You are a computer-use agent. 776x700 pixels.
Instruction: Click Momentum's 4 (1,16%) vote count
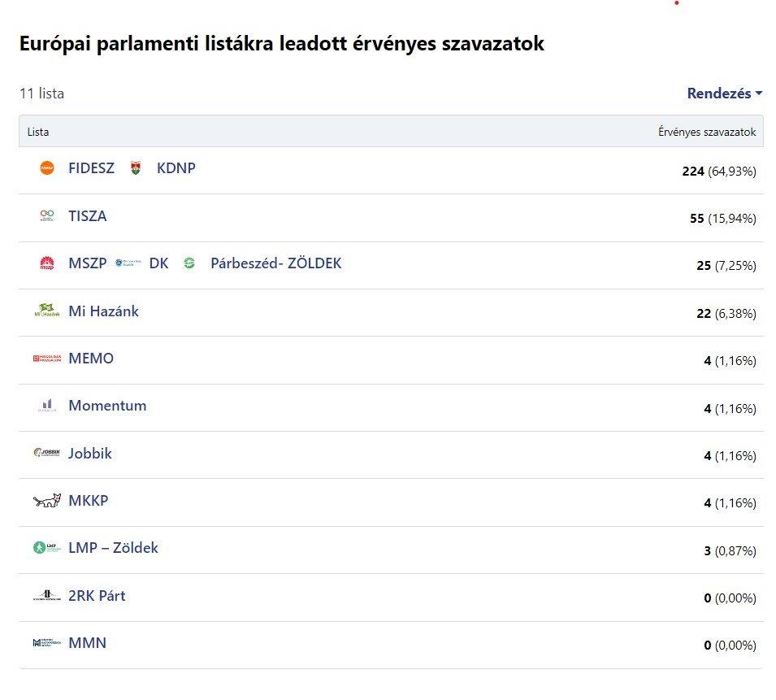pyautogui.click(x=730, y=408)
